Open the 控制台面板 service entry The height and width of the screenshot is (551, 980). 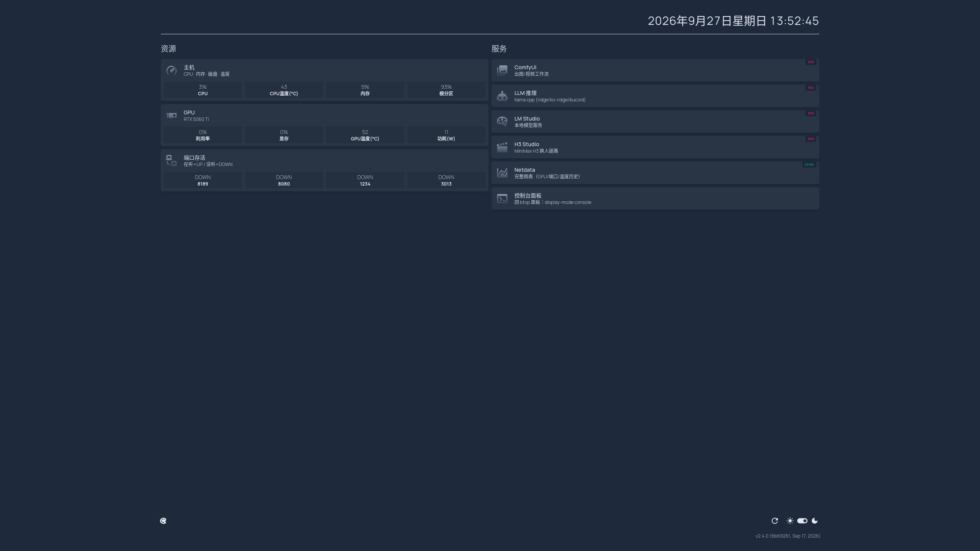click(655, 199)
